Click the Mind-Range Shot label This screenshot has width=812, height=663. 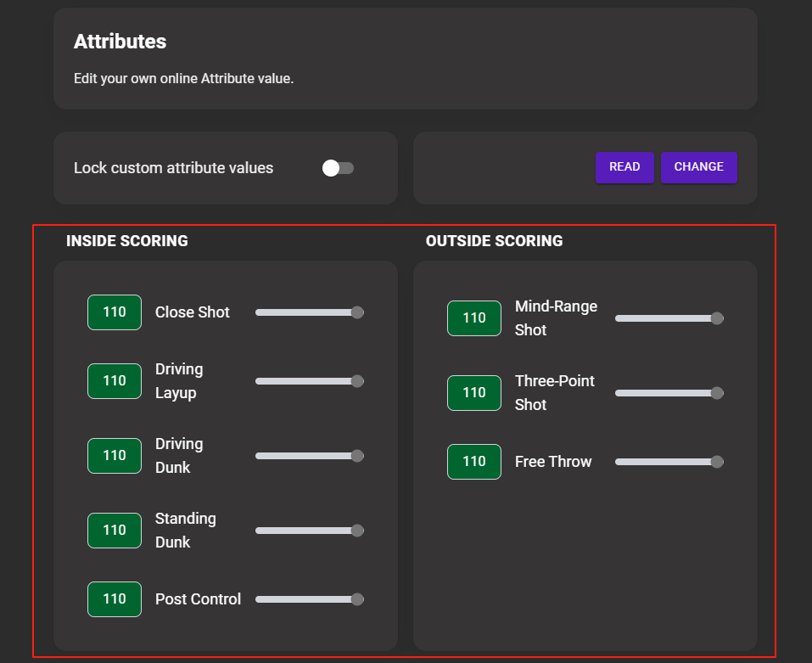556,318
